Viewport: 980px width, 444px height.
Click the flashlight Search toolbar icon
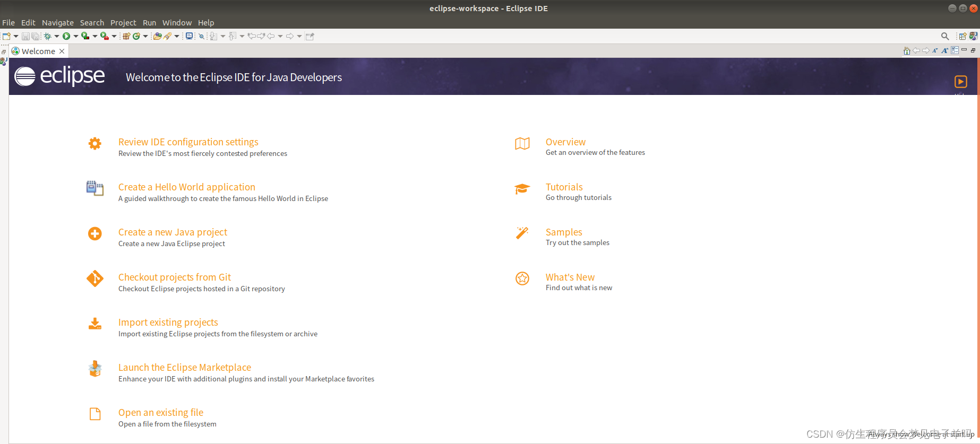point(168,36)
